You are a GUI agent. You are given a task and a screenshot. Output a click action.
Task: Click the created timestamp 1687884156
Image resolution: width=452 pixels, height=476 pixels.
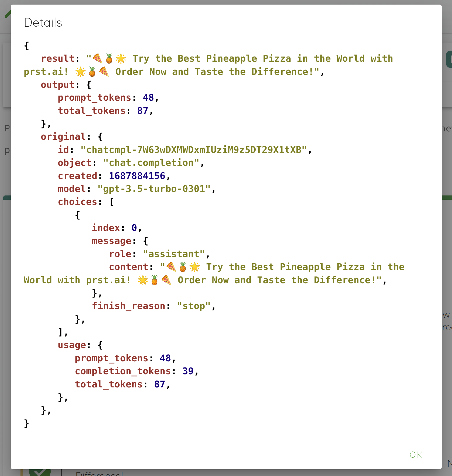[x=137, y=176]
